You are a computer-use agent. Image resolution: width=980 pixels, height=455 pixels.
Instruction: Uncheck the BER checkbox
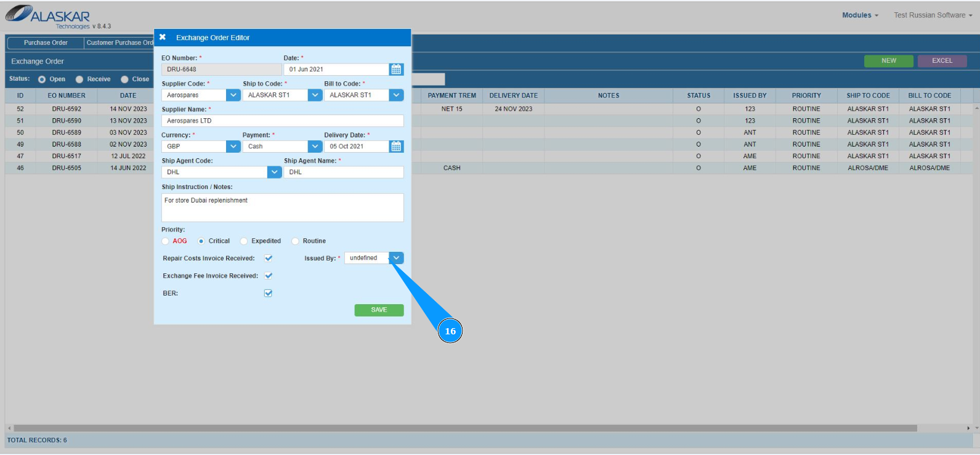click(x=269, y=294)
